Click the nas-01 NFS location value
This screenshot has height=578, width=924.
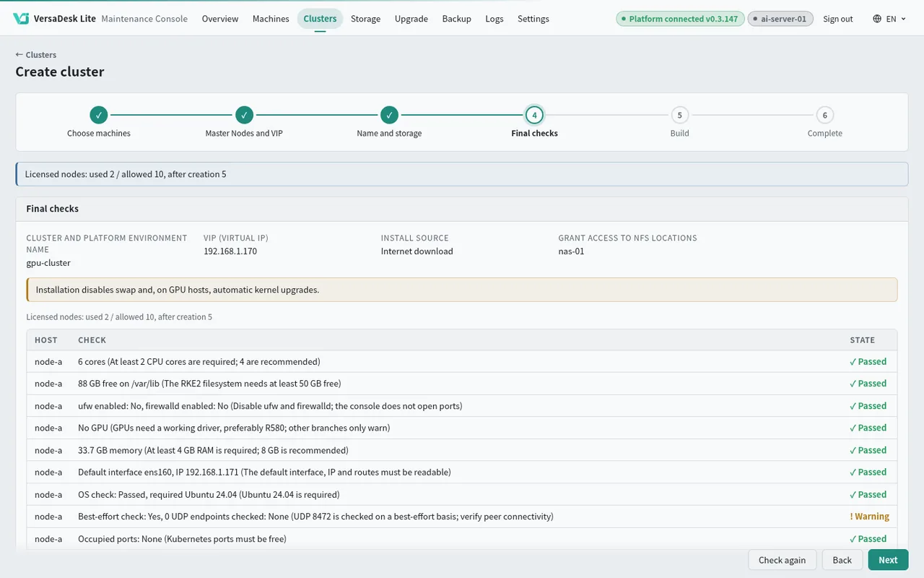[x=571, y=251]
